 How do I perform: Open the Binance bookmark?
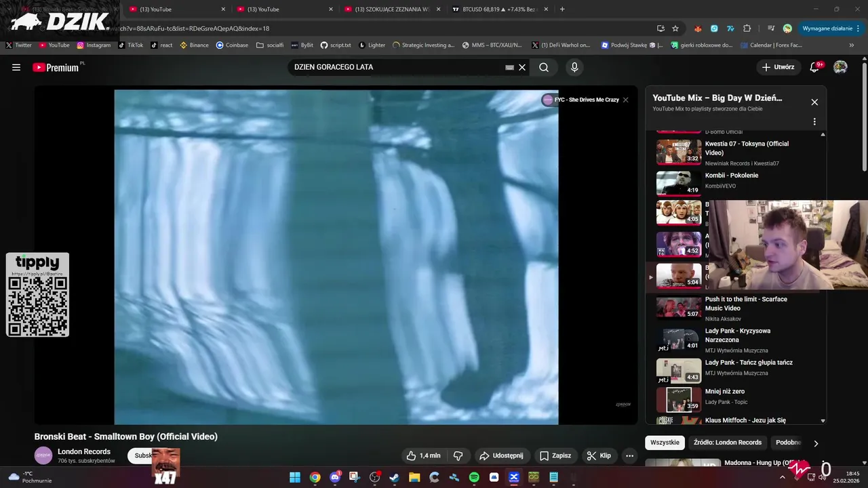click(194, 45)
